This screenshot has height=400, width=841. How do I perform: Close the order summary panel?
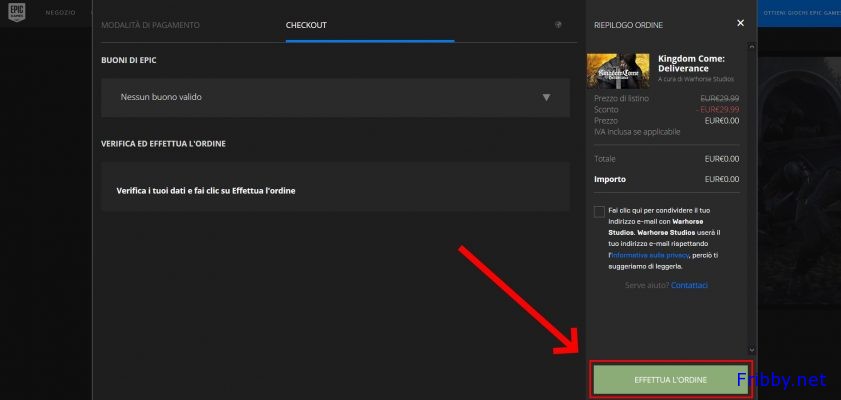click(740, 23)
